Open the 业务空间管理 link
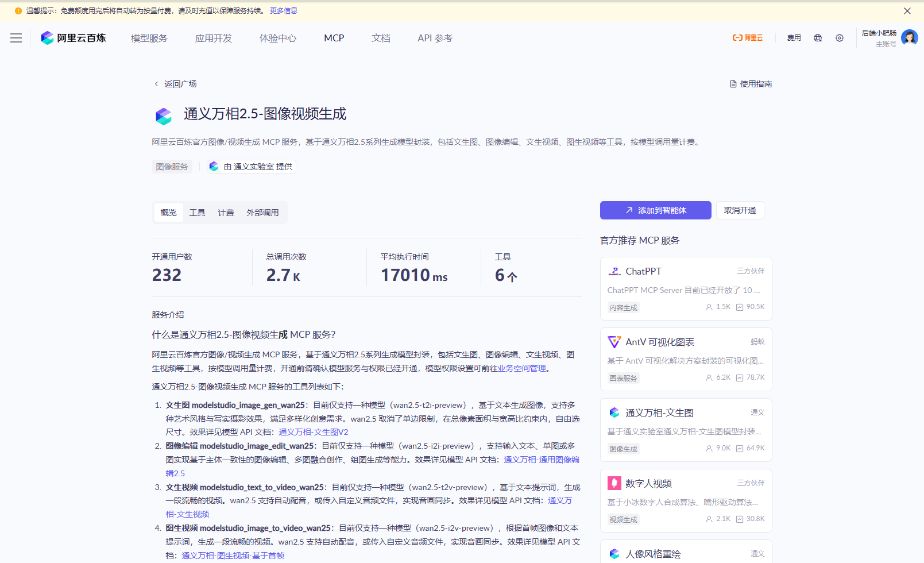Screen dimensions: 924x563 [521, 368]
